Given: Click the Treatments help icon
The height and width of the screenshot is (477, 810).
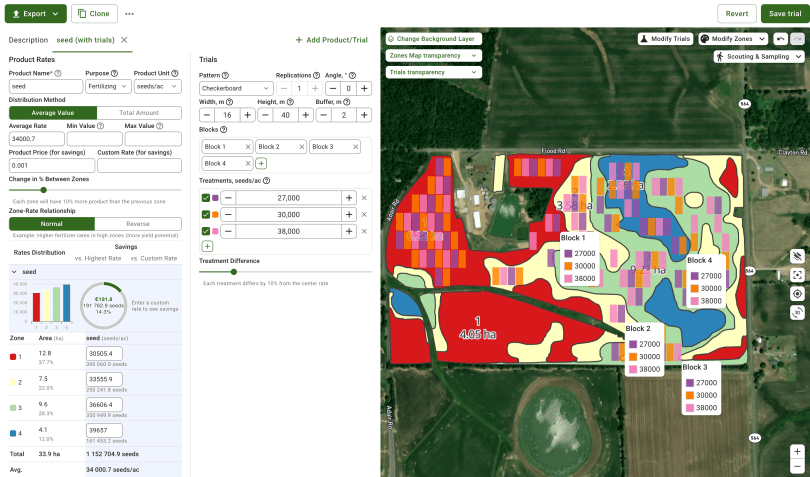Looking at the screenshot, I should pyautogui.click(x=267, y=181).
